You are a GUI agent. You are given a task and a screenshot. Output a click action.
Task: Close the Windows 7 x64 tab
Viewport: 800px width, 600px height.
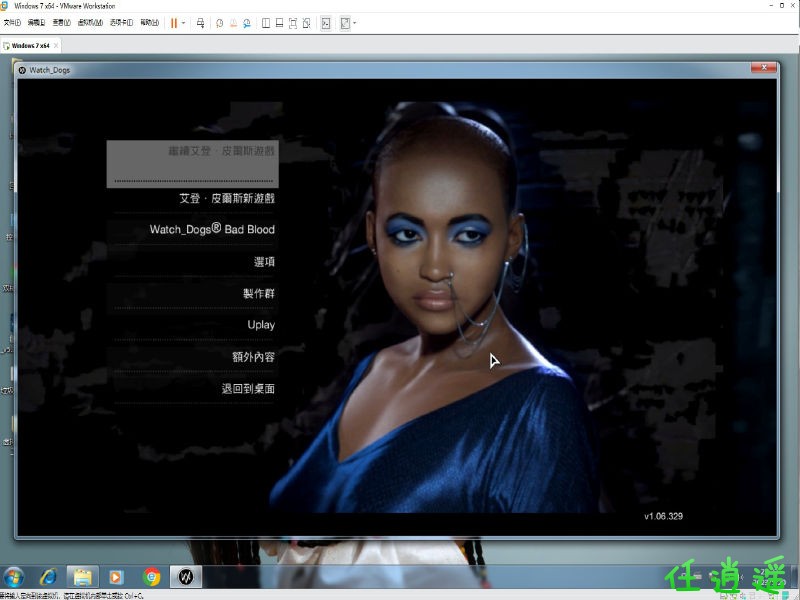point(56,45)
